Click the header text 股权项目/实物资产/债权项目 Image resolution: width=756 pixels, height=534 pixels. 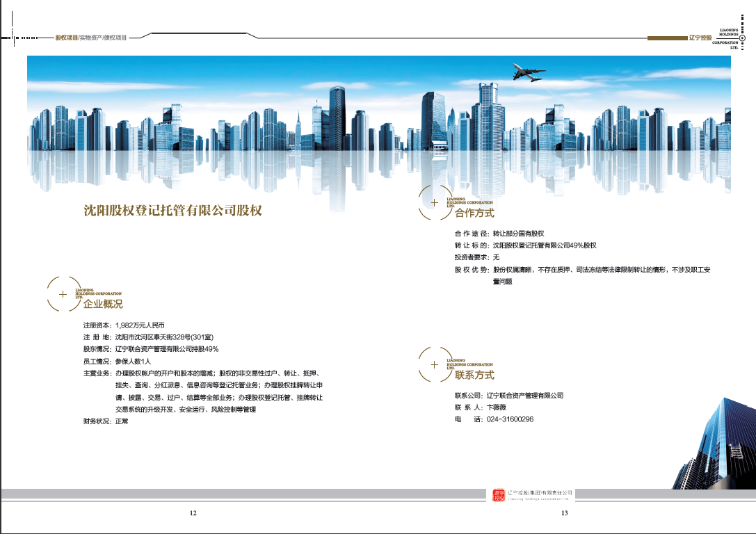90,38
